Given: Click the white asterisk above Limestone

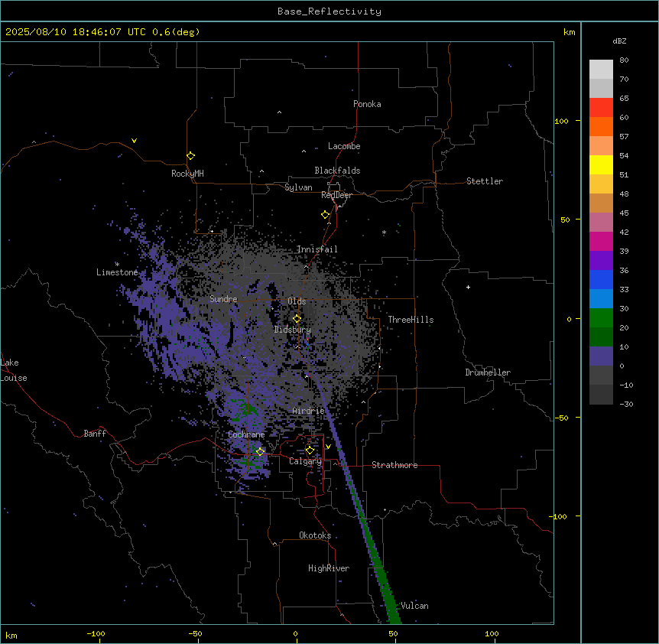Looking at the screenshot, I should tap(117, 264).
